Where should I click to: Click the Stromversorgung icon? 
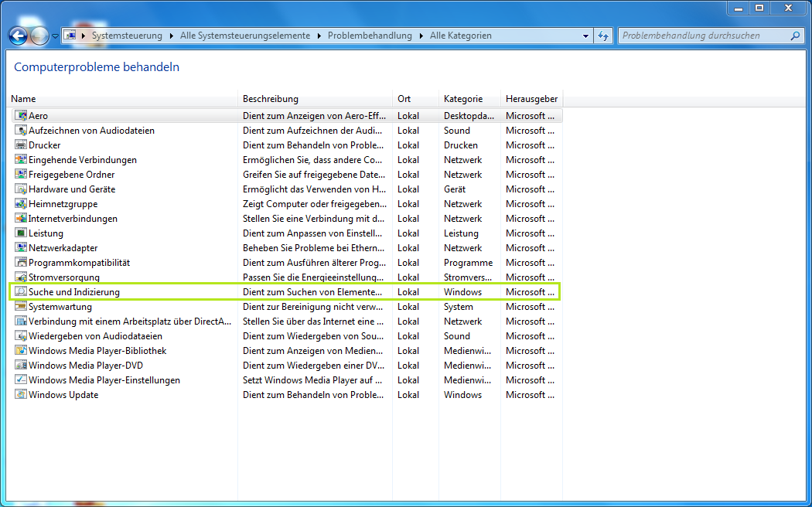coord(21,277)
